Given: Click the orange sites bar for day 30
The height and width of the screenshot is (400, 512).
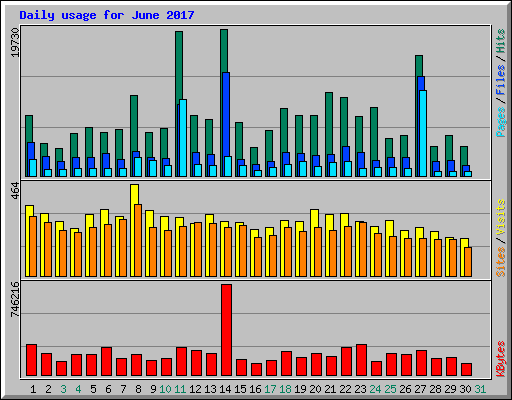Looking at the screenshot, I should coord(468,262).
